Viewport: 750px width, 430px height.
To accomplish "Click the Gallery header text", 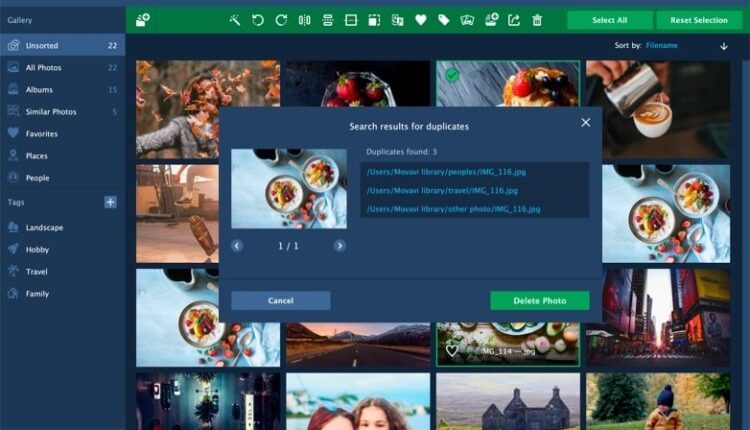I will [x=20, y=20].
